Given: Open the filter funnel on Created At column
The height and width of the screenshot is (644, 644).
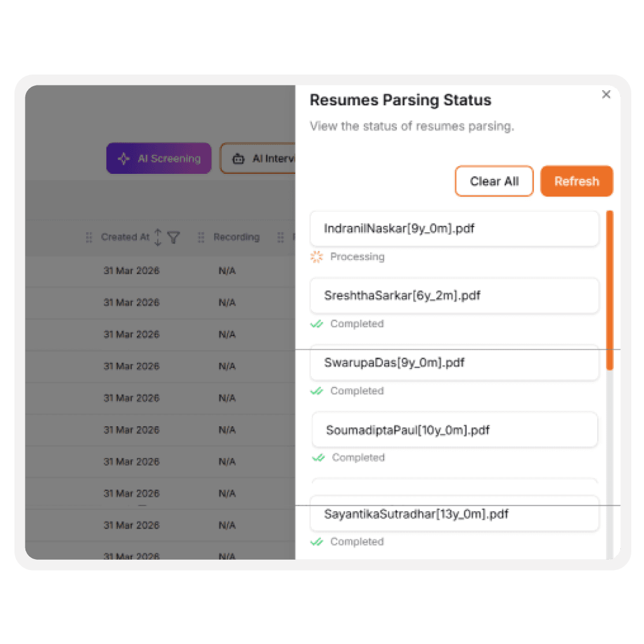Looking at the screenshot, I should (173, 237).
